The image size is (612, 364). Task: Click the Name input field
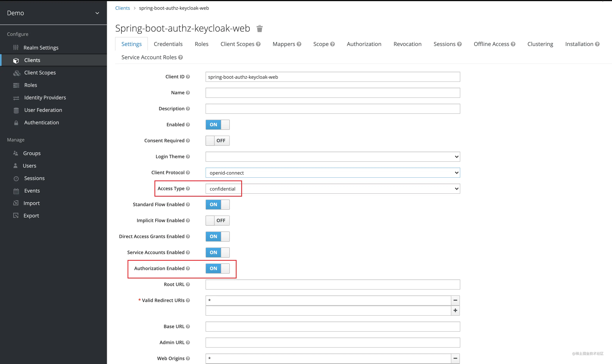333,93
